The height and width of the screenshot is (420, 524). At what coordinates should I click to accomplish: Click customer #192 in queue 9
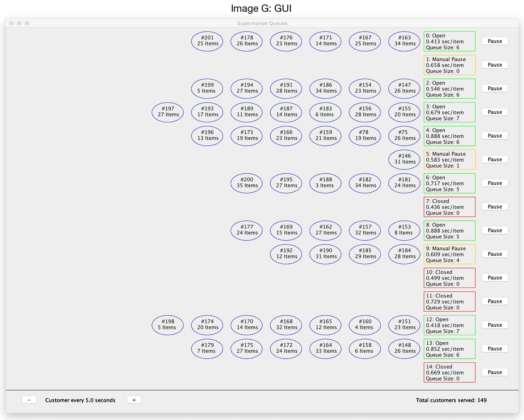pos(286,254)
